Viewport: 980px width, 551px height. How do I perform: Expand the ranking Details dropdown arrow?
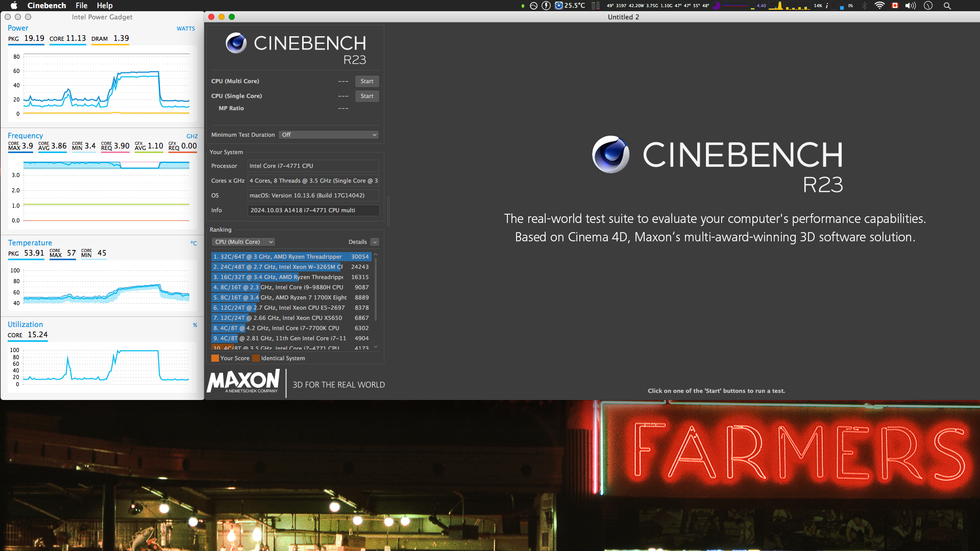coord(375,242)
